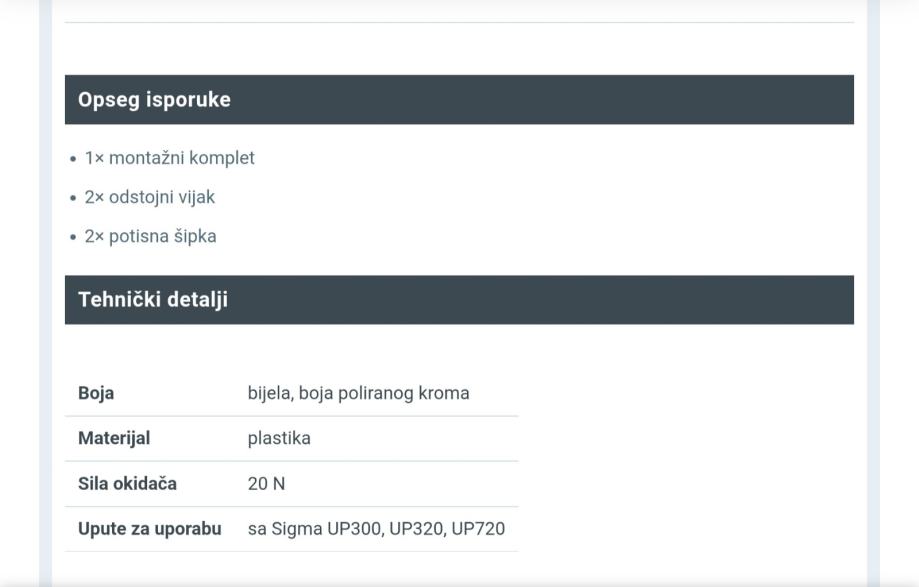Click the "Materijal" row label

[114, 438]
